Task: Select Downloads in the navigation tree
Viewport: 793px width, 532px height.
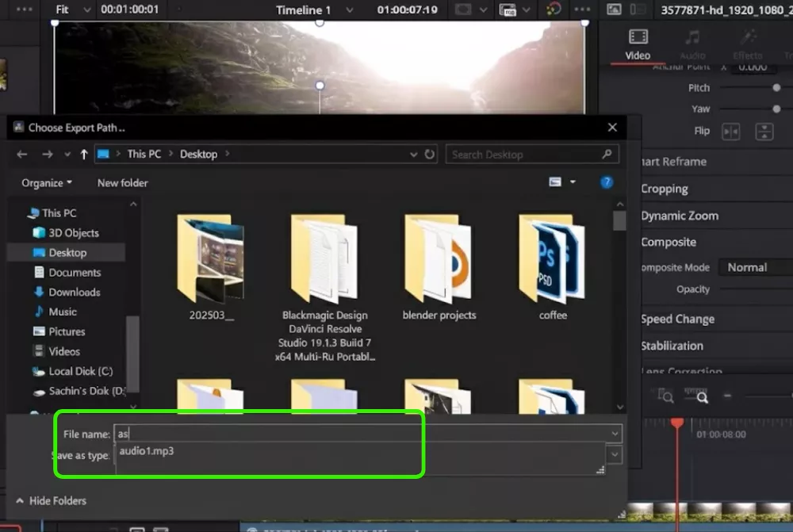Action: click(x=74, y=292)
